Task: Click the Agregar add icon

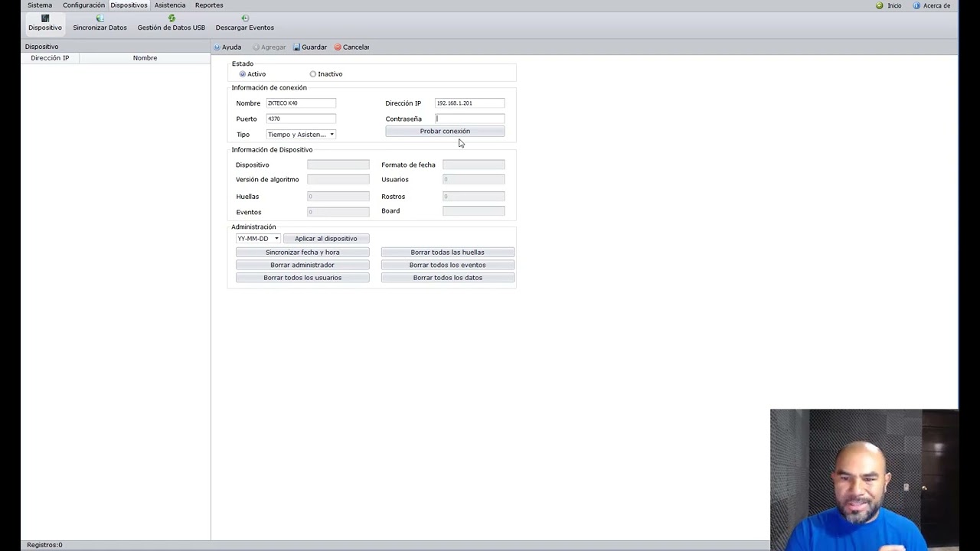Action: tap(256, 47)
